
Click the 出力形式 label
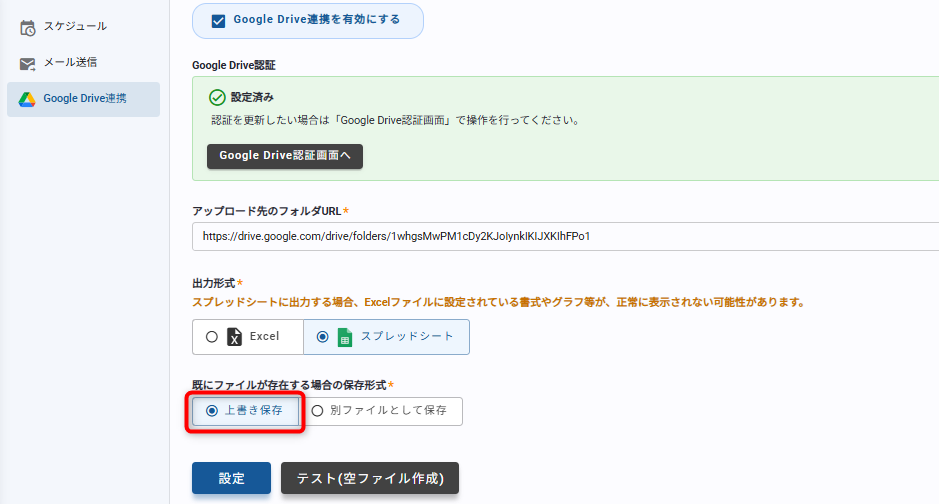click(x=214, y=283)
